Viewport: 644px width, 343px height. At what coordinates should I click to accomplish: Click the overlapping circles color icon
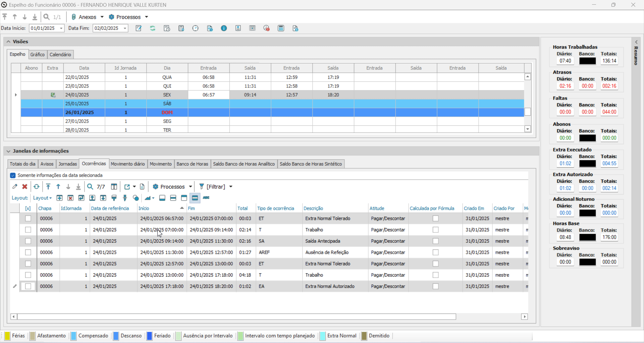coord(136,198)
